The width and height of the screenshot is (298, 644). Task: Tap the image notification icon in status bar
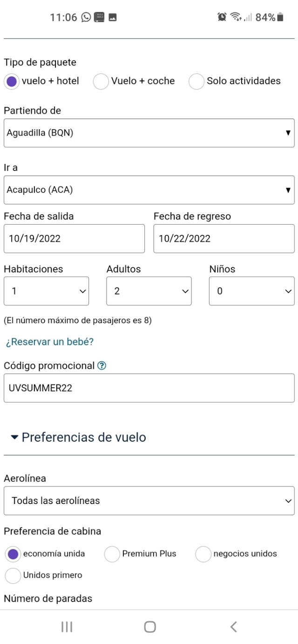point(112,17)
